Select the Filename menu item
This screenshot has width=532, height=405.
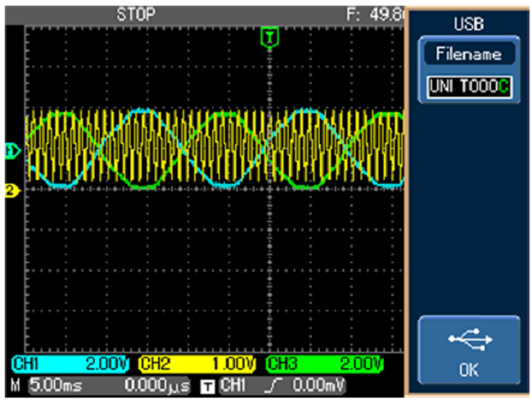[x=467, y=55]
